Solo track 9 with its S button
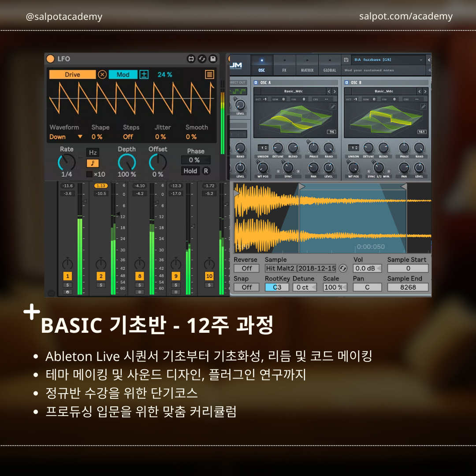The height and width of the screenshot is (476, 476). click(176, 285)
